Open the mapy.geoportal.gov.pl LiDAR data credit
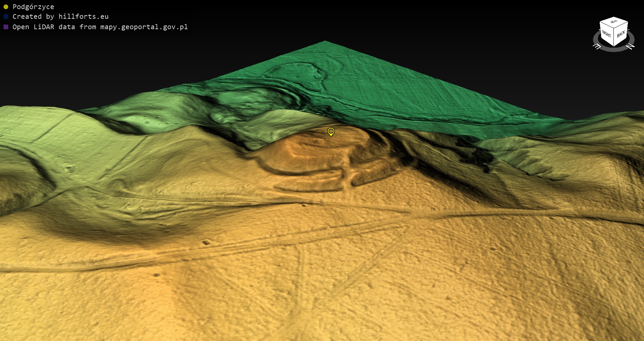Viewport: 644px width, 341px height. (x=100, y=27)
